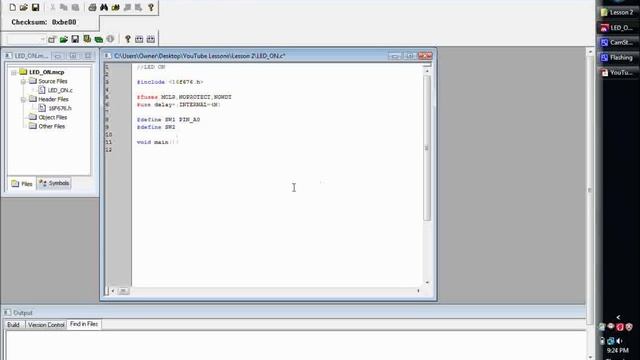
Task: Switch to the Files tab
Action: pyautogui.click(x=22, y=184)
